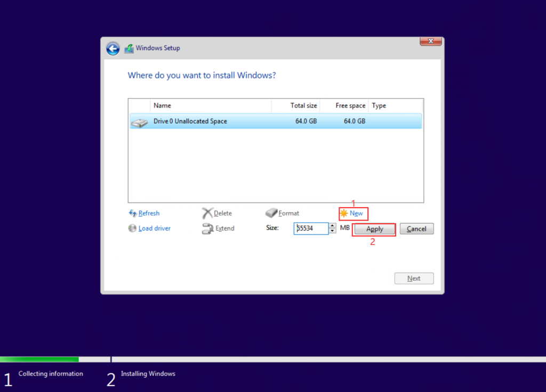Click the Load driver disc icon
This screenshot has height=392, width=546.
tap(132, 228)
